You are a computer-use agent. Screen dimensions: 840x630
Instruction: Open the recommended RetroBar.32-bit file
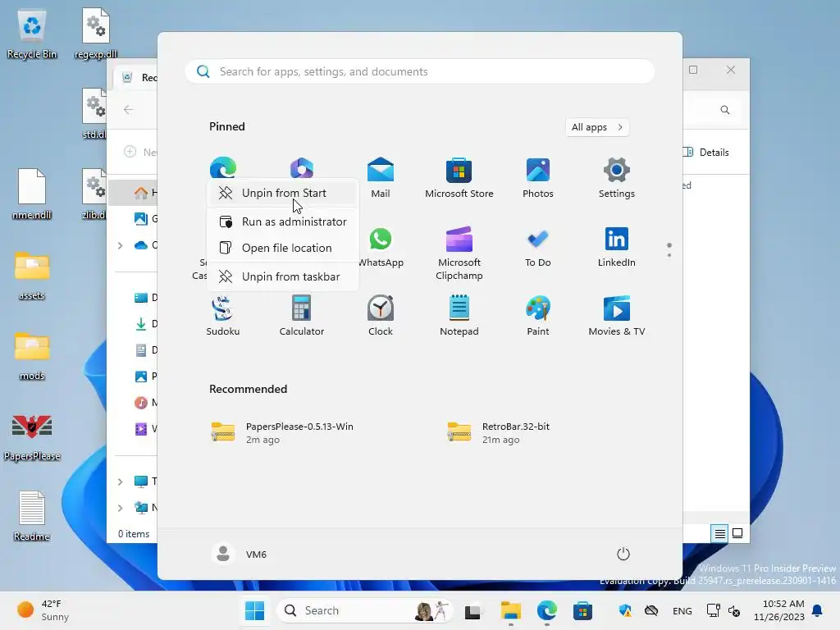coord(498,433)
